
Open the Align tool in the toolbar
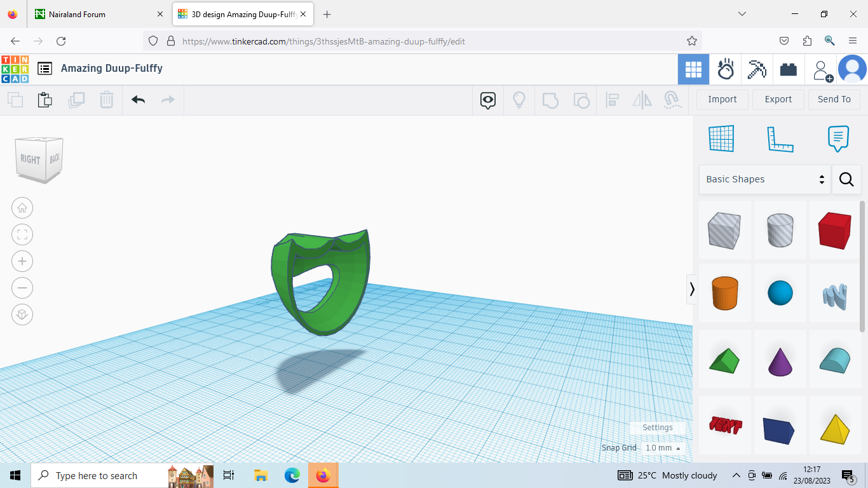pyautogui.click(x=612, y=100)
